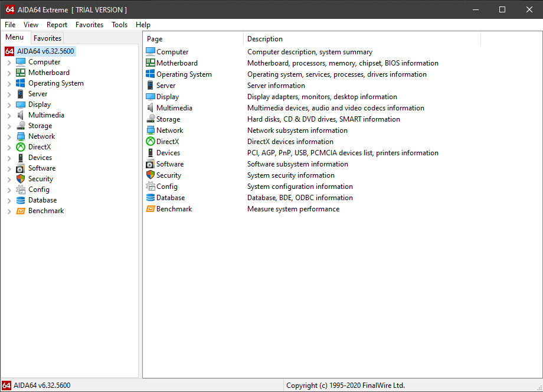Image resolution: width=543 pixels, height=392 pixels.
Task: Click the Computer icon in the Page list
Action: (151, 51)
